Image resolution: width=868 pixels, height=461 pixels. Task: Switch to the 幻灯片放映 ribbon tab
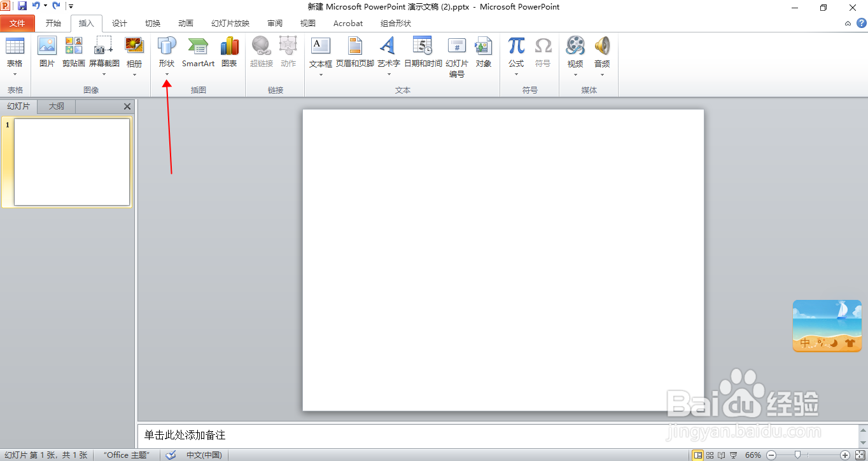click(230, 24)
